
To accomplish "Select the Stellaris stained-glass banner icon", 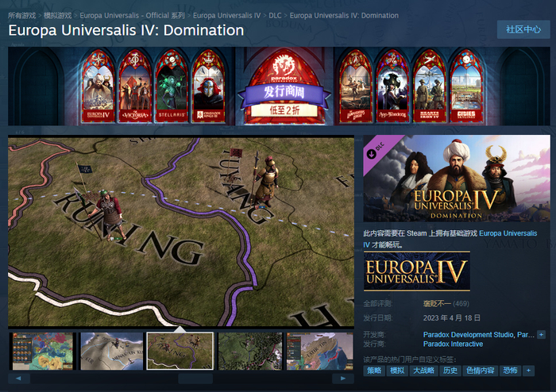I will (x=172, y=86).
